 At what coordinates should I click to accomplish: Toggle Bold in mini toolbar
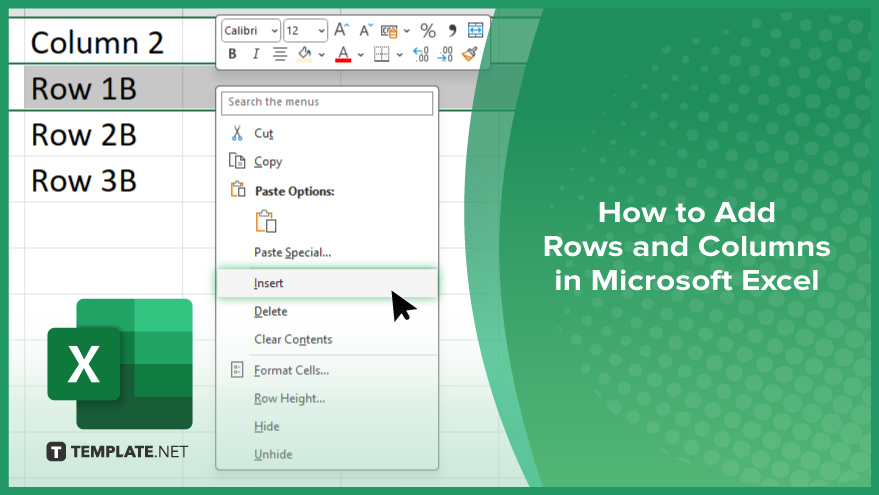pos(232,54)
